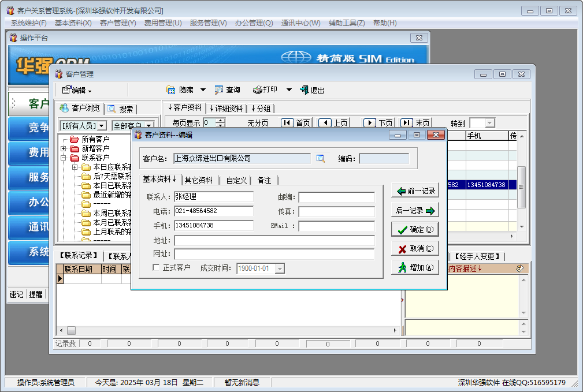Open the 系统维护(F) menu
583x392 pixels.
(29, 23)
